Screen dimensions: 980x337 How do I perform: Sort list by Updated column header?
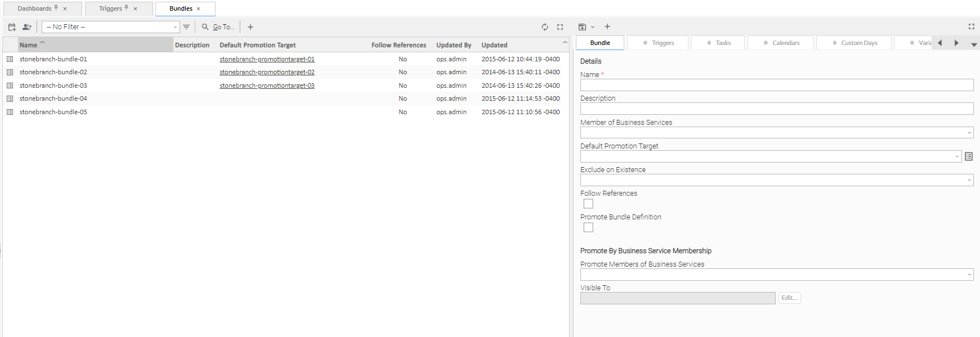tap(494, 45)
